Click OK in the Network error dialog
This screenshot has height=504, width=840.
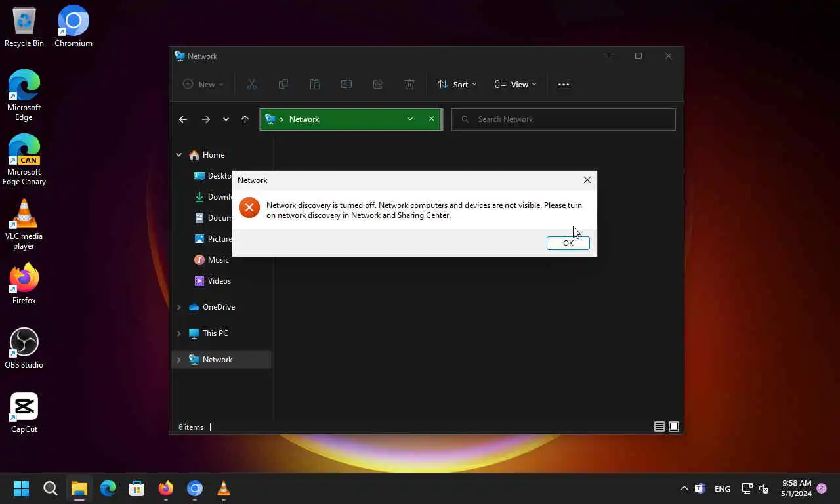tap(568, 243)
